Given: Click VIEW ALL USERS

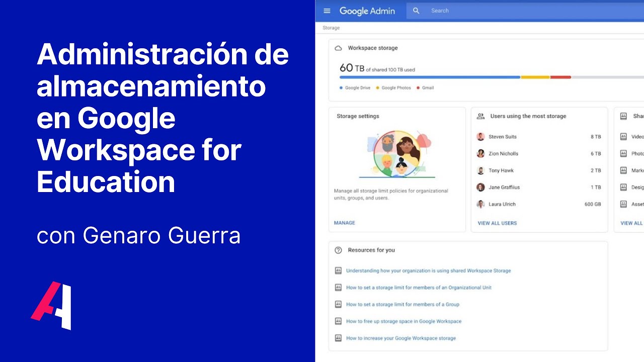Looking at the screenshot, I should pyautogui.click(x=497, y=223).
